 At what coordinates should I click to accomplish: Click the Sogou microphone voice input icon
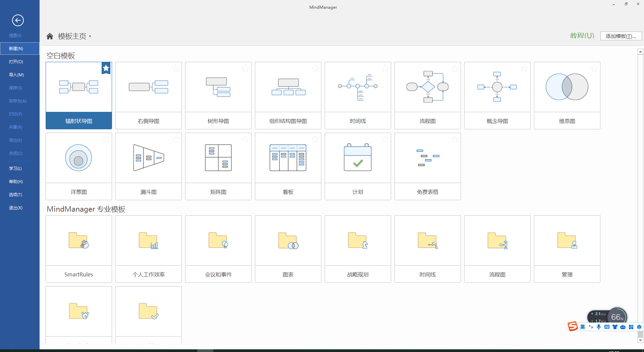(599, 327)
